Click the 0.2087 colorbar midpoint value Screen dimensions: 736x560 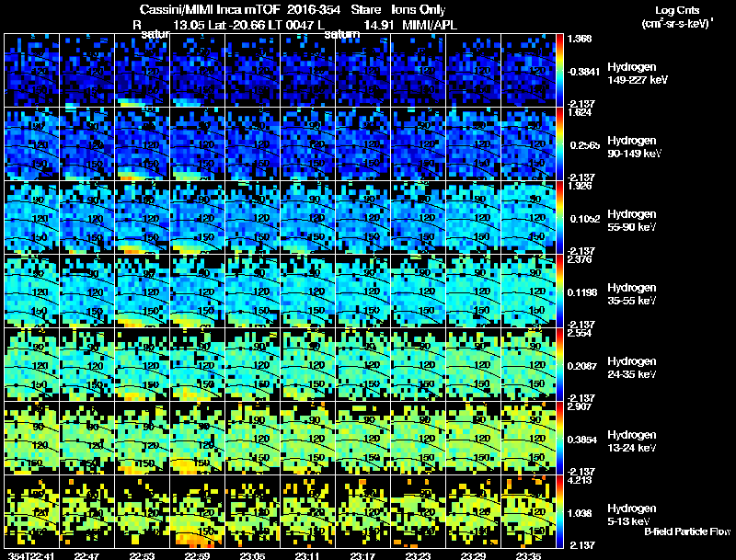click(582, 366)
